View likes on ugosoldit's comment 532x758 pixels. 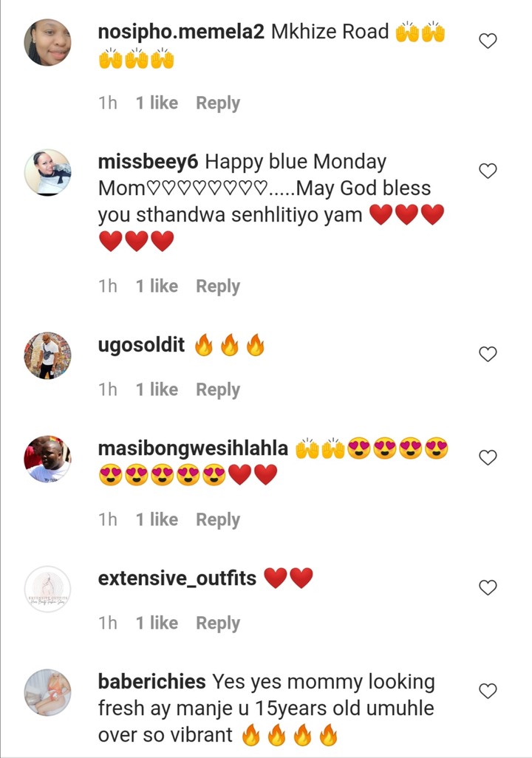pos(157,389)
